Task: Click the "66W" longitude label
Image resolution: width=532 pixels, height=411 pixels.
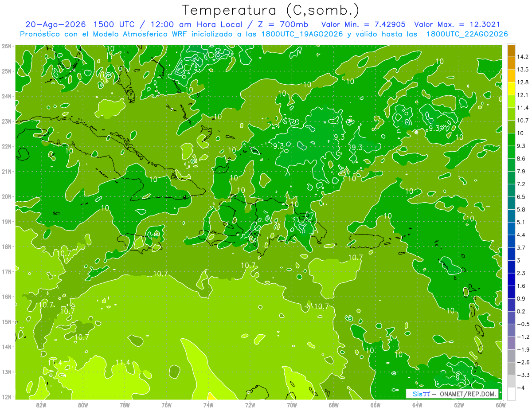Action: coord(376,405)
